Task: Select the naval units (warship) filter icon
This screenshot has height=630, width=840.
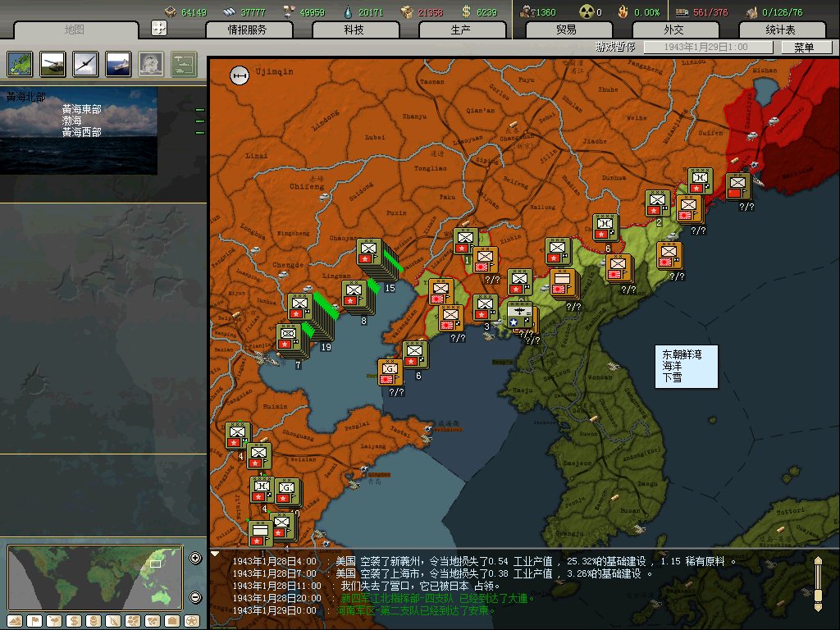Action: click(x=118, y=64)
